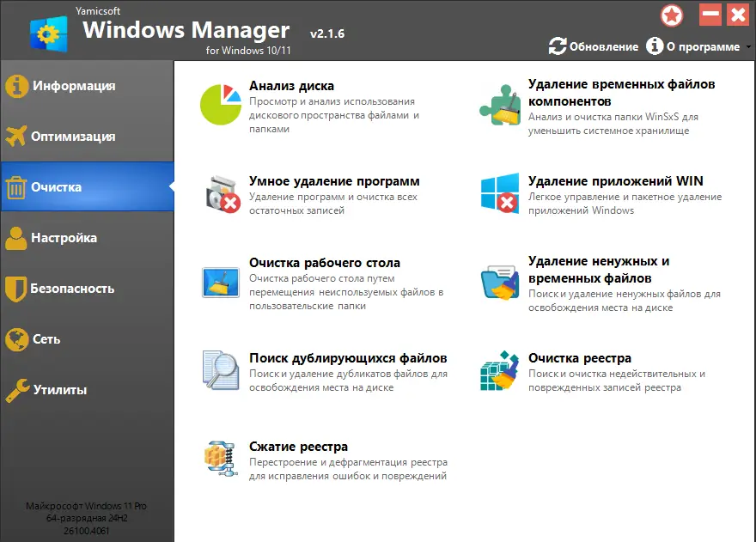This screenshot has width=756, height=542.
Task: Open Удаление ненужных и временных файлов
Action: 599,270
